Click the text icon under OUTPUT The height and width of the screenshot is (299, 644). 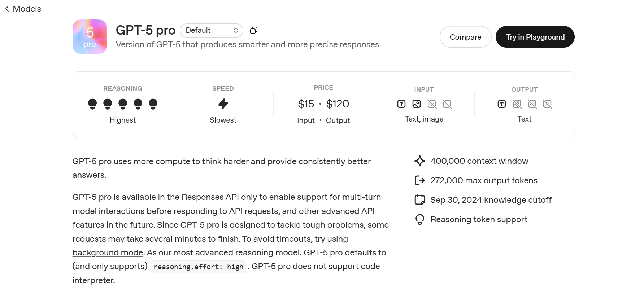click(502, 104)
